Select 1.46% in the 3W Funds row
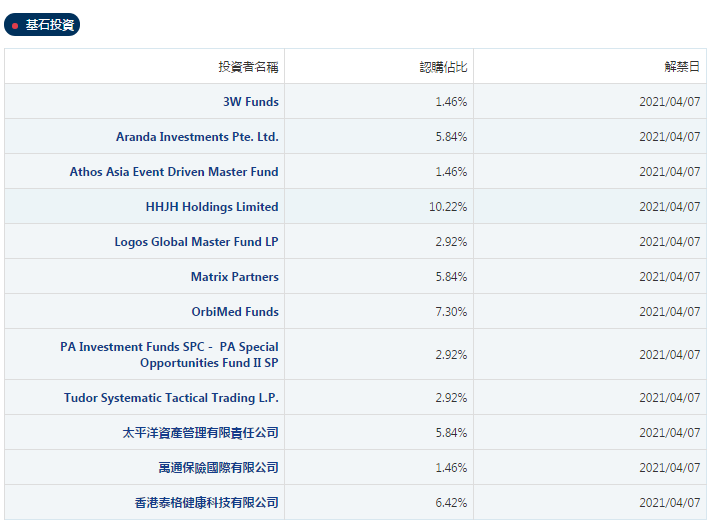This screenshot has height=531, width=713. pyautogui.click(x=451, y=101)
